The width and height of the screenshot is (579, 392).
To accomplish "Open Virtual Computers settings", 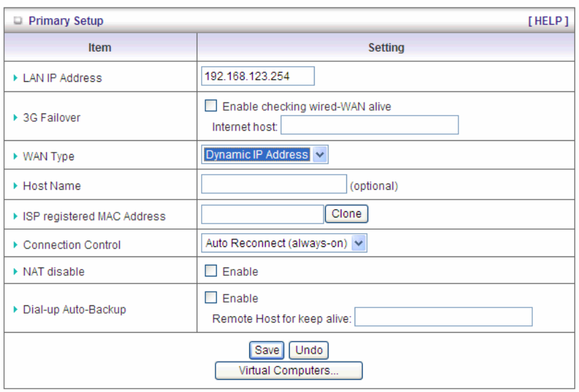I will pos(288,371).
